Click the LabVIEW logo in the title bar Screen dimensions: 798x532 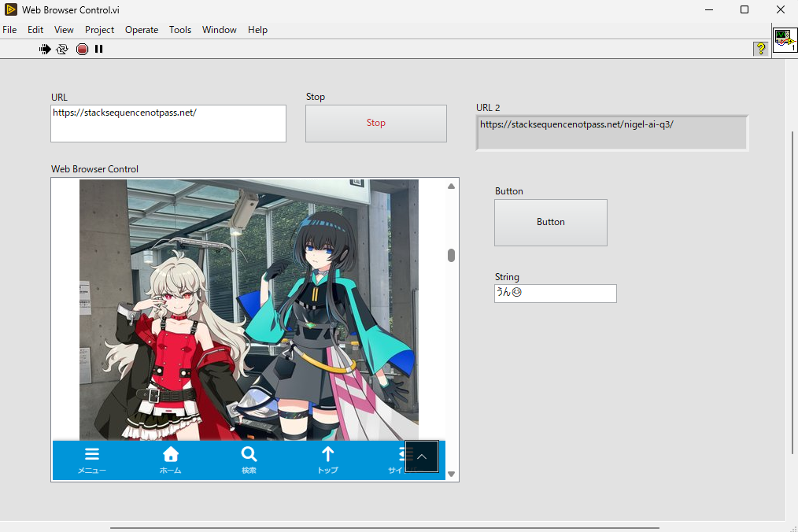tap(11, 9)
